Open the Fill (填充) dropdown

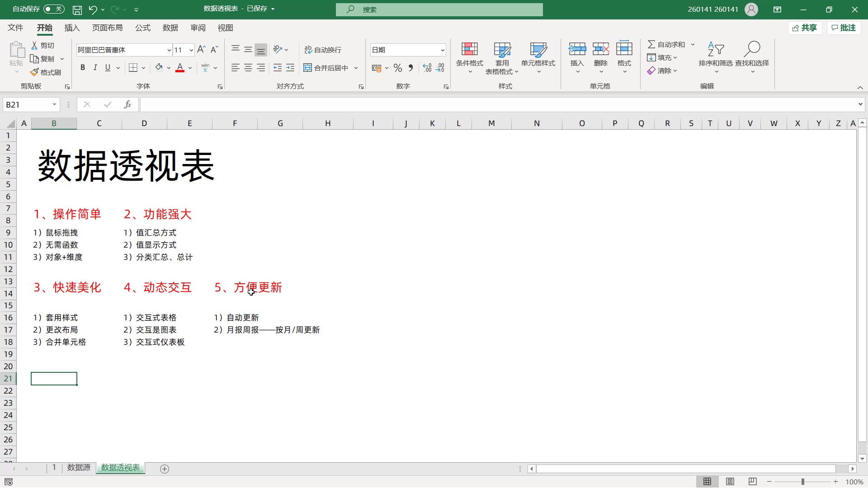point(662,57)
